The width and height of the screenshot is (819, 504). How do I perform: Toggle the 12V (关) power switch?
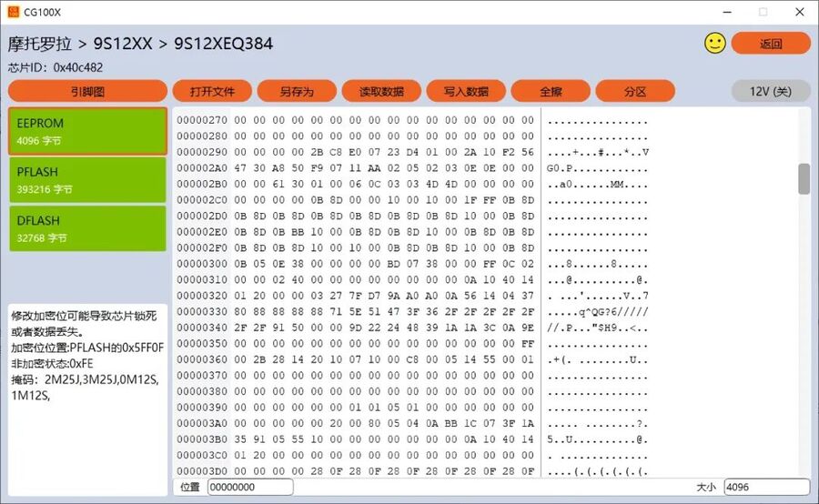click(771, 91)
